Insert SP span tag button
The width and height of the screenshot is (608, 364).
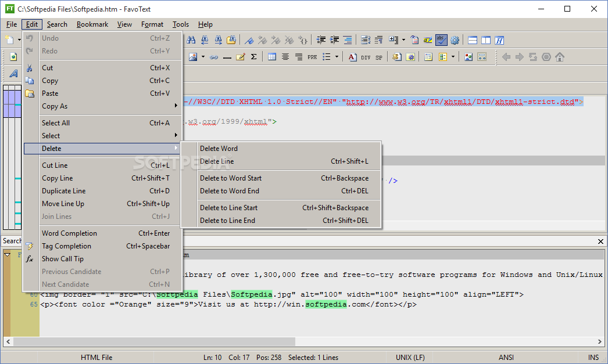(x=379, y=57)
